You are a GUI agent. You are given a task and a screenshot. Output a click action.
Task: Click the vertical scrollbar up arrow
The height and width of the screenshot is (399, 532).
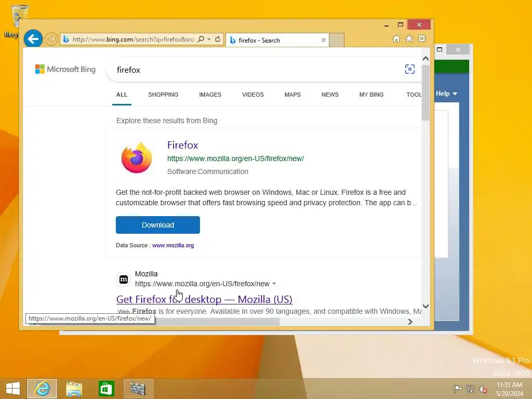(426, 58)
